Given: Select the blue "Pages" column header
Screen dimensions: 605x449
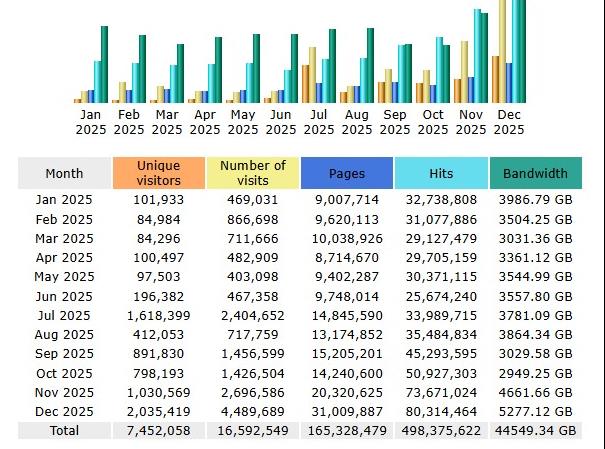Looking at the screenshot, I should 346,173.
